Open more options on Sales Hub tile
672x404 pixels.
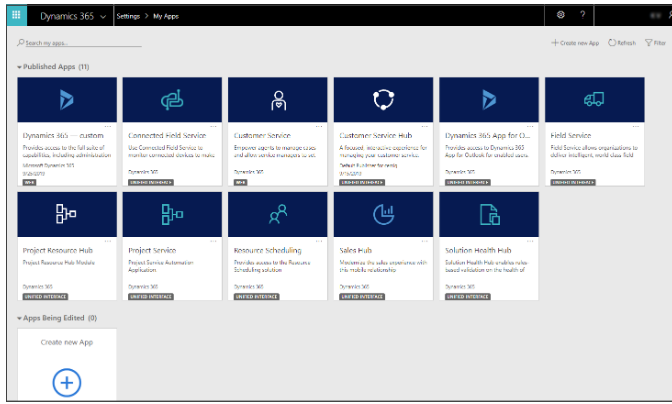[x=424, y=241]
